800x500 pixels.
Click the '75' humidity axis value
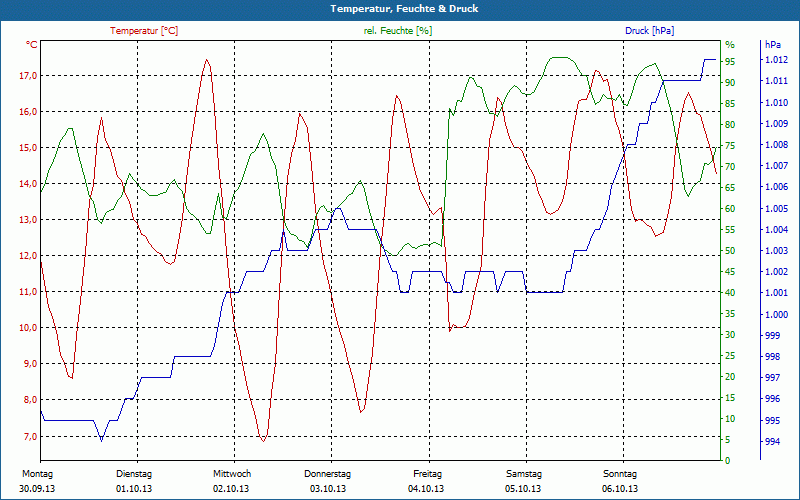click(730, 145)
